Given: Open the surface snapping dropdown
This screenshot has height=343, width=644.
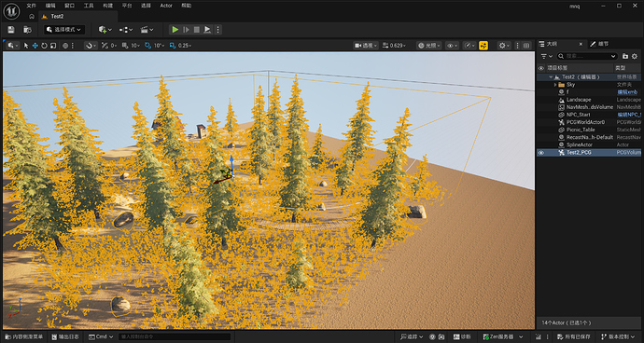Looking at the screenshot, I should point(91,46).
